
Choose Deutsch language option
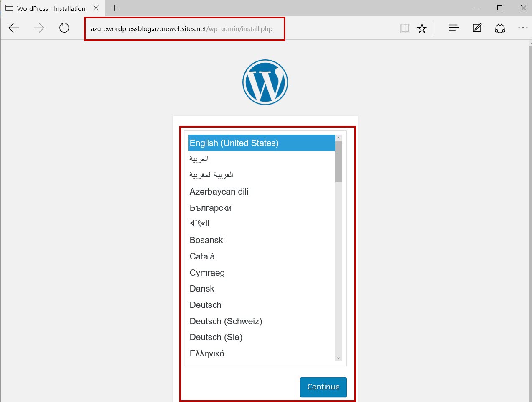coord(262,305)
